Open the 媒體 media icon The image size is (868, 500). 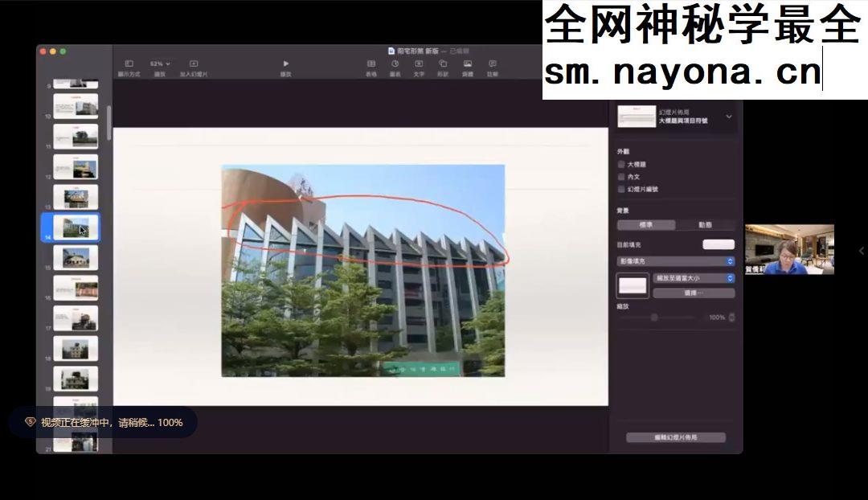tap(468, 64)
